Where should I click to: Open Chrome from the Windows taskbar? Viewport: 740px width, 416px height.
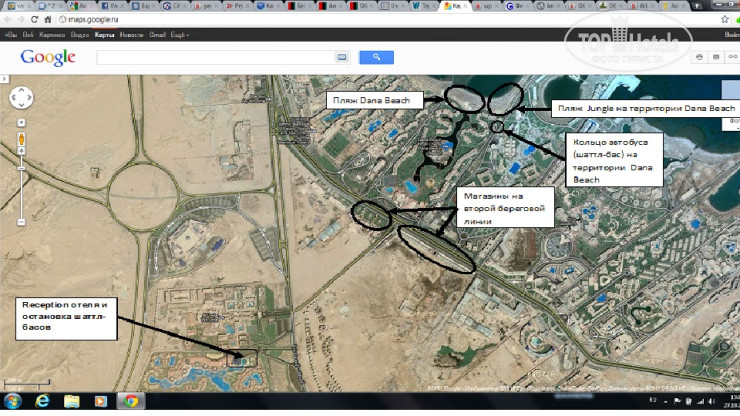coord(129,401)
